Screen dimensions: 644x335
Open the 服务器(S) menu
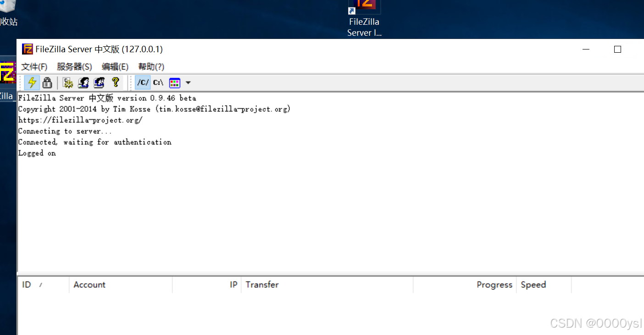pos(74,67)
